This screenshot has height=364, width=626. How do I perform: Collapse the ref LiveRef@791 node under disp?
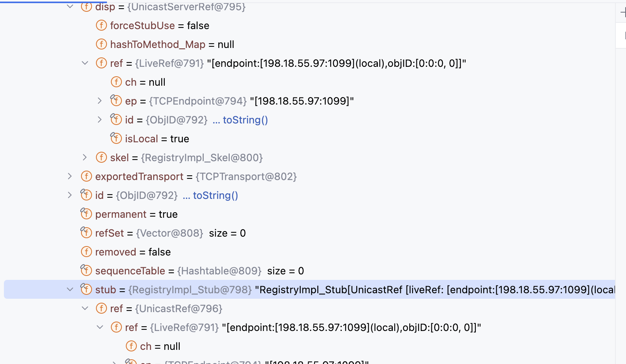[85, 63]
